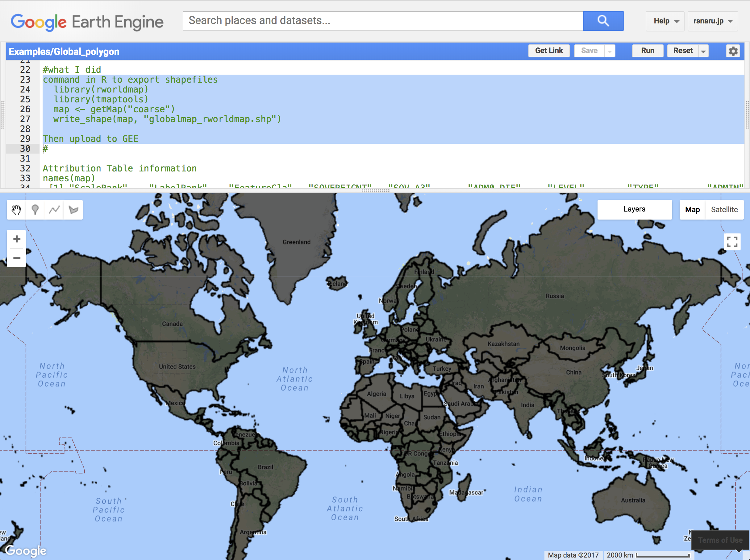Toggle the Layers panel on the map
Screen dimensions: 750x560
634,209
